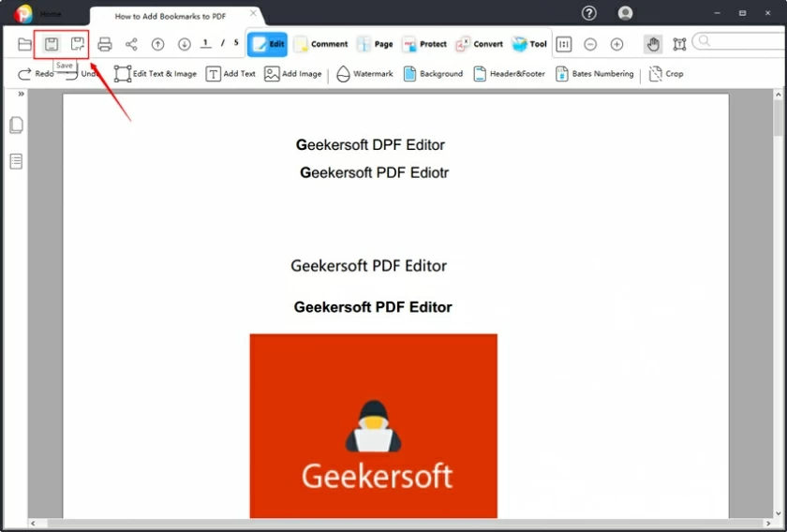787x532 pixels.
Task: Click the text 'Geekersoft PDF Ediotr'
Action: (375, 172)
